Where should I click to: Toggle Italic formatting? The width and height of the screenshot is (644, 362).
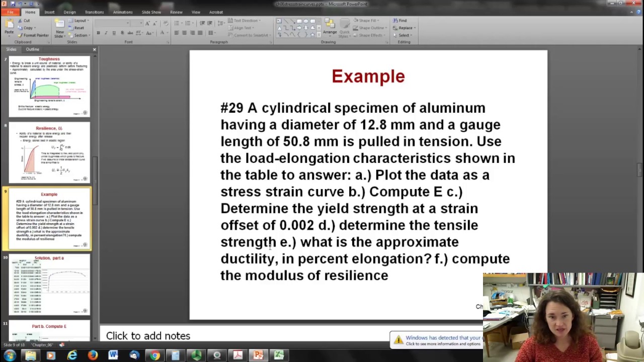[x=106, y=33]
